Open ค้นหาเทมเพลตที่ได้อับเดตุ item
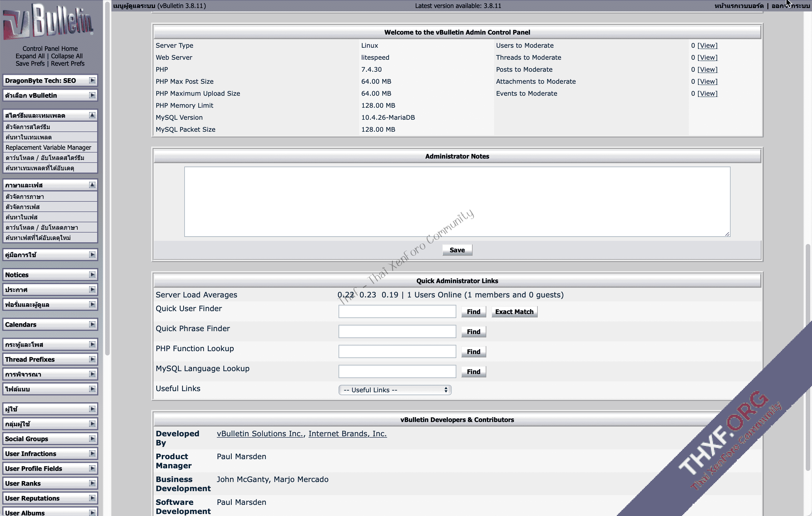Viewport: 812px width, 516px height. tap(50, 168)
